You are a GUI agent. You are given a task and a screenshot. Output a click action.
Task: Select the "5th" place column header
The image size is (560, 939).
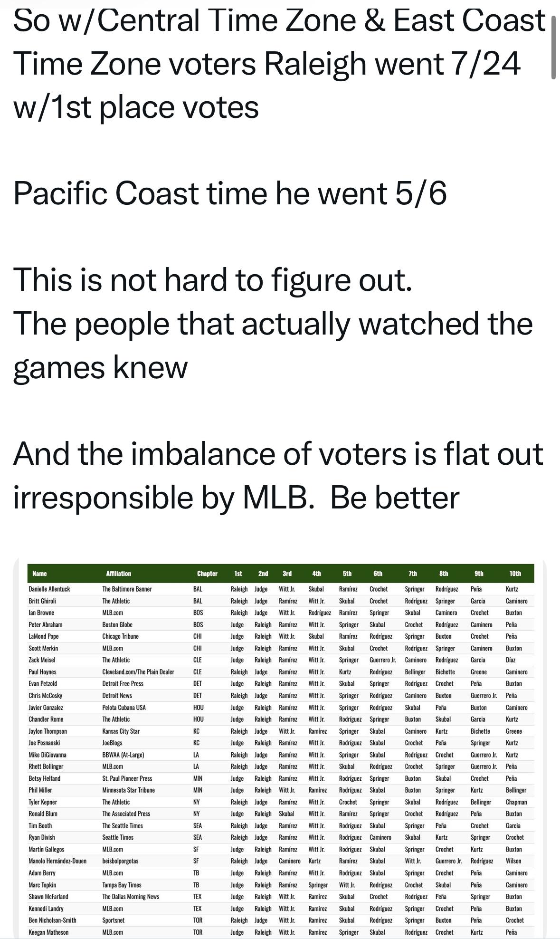347,574
